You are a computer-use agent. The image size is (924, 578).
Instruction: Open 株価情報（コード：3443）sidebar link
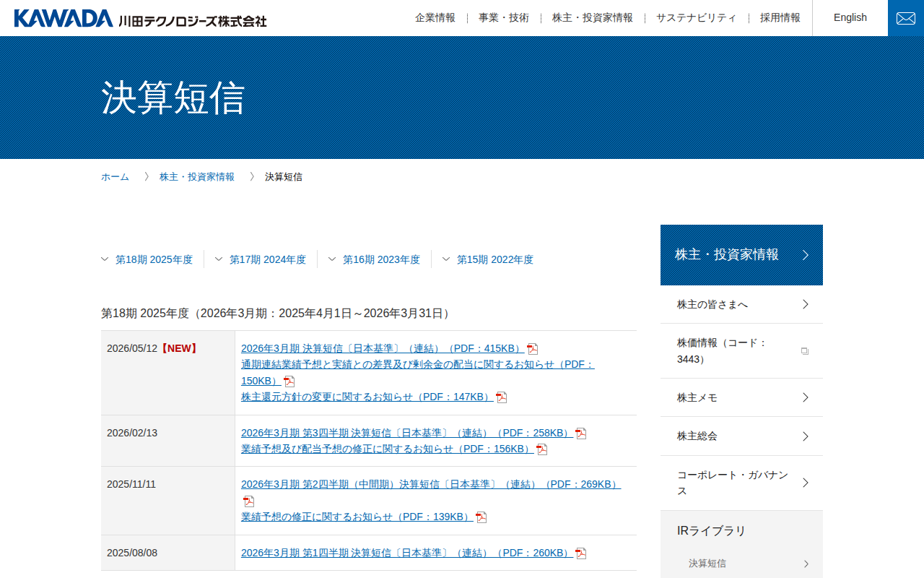point(741,351)
